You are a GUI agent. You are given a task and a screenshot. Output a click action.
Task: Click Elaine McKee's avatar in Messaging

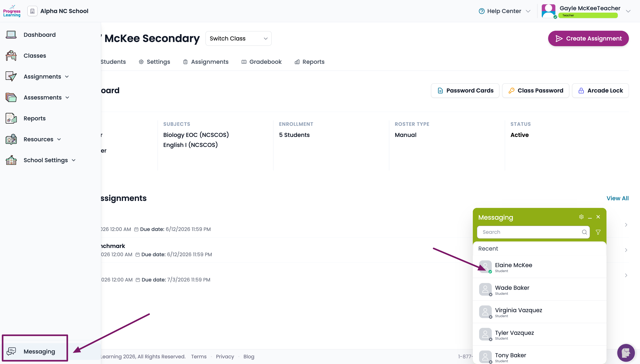(x=485, y=266)
